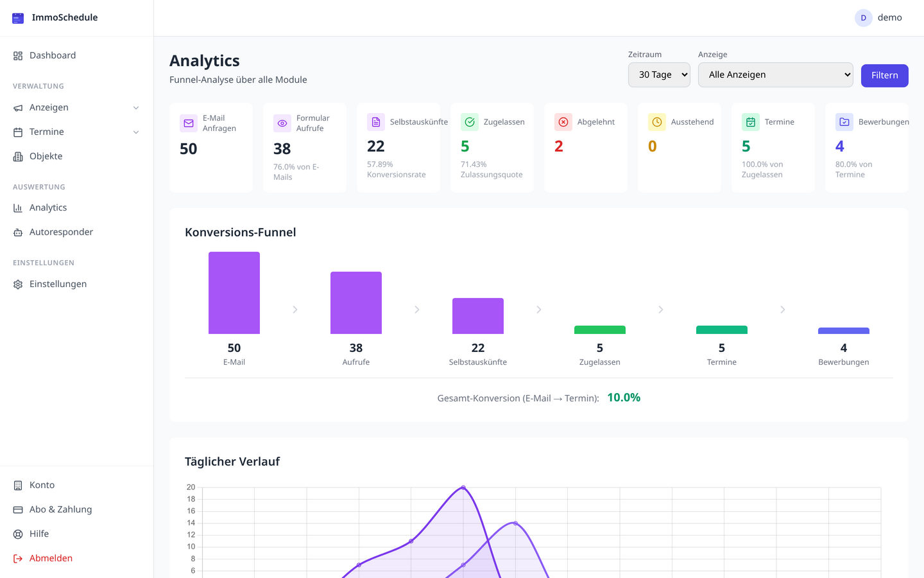
Task: Open the demo user avatar
Action: point(863,17)
